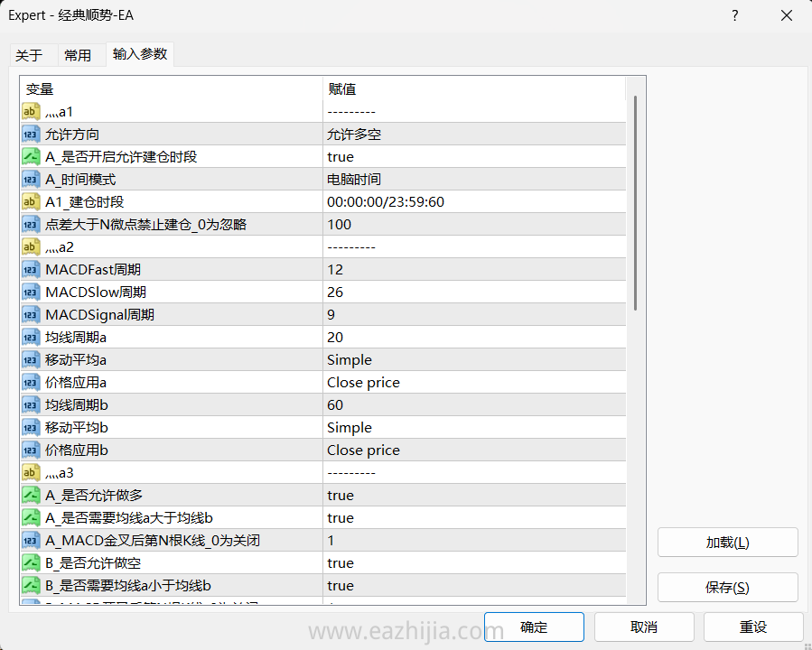Click the string icon beside ,,,,a1
Screen dimensions: 812x650
31,111
